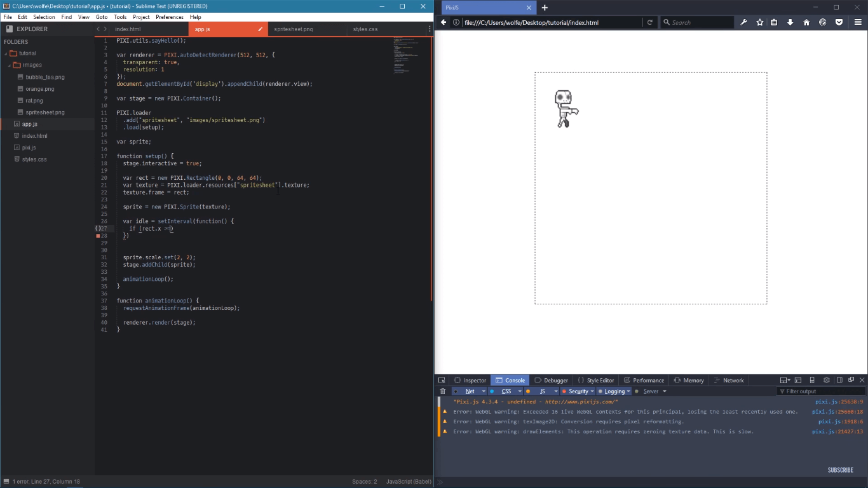Screen dimensions: 868x488
Task: Open Firefox downloads arrow icon
Action: 790,22
